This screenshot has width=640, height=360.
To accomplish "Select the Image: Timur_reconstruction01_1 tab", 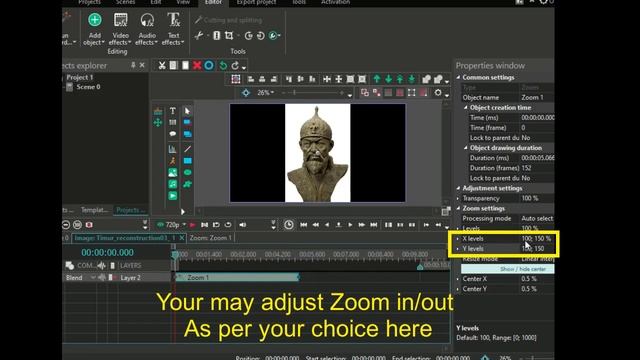I will 125,238.
